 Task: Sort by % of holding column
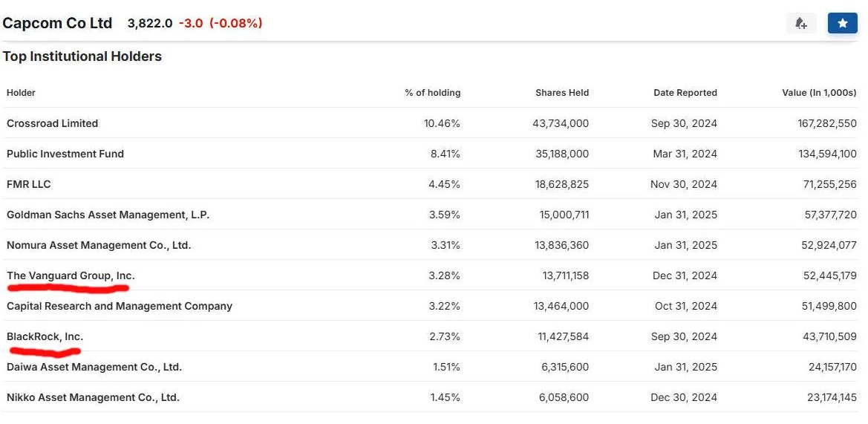(432, 93)
